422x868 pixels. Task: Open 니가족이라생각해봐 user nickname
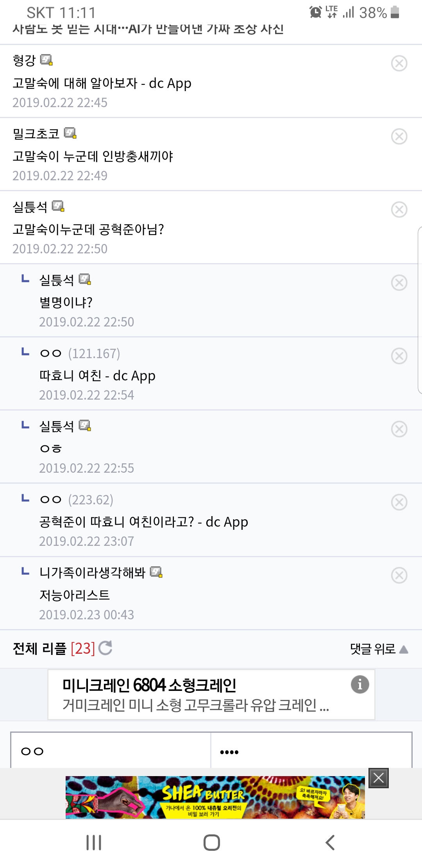click(92, 573)
